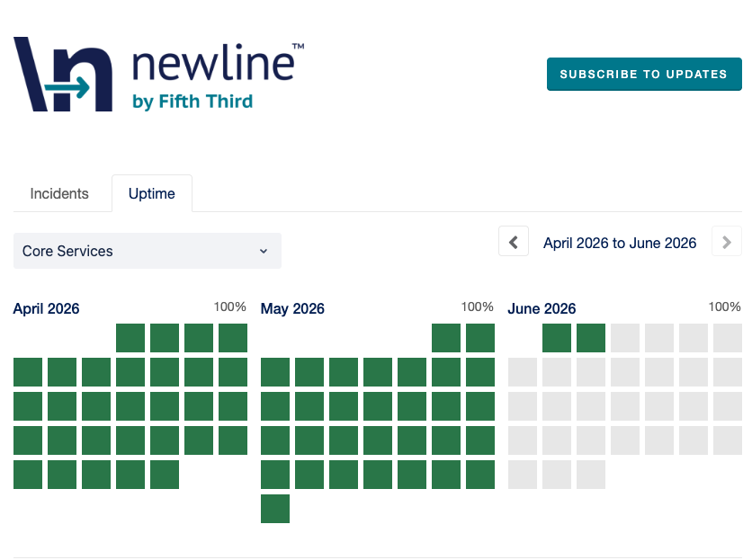Select the June 1 green uptime square
The image size is (752, 560).
557,338
